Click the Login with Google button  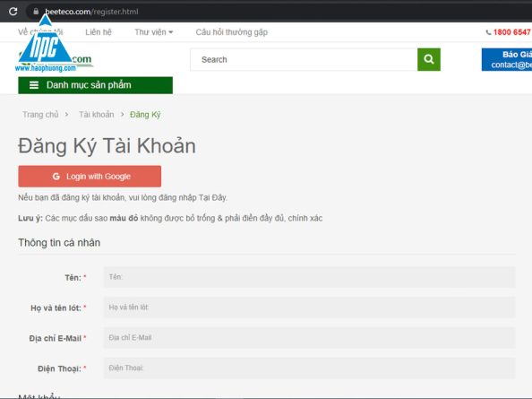click(x=90, y=177)
